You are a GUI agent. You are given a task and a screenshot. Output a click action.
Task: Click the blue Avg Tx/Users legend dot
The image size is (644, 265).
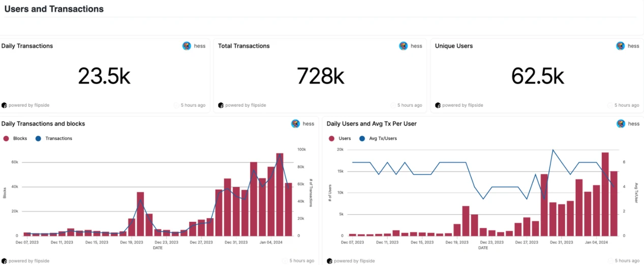tap(362, 138)
